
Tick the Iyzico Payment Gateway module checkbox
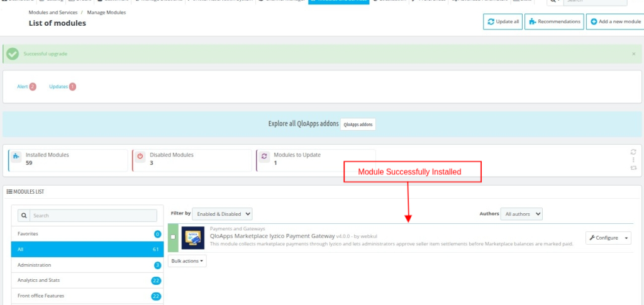[173, 237]
